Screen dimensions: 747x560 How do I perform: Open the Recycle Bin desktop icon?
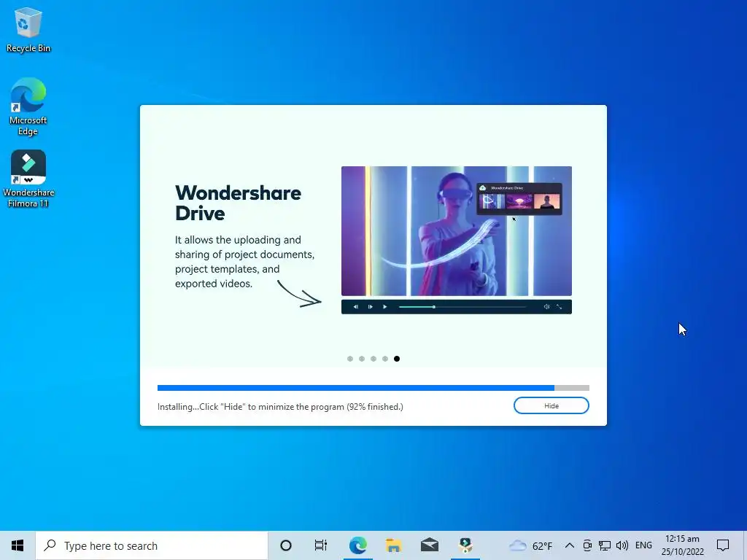(28, 31)
